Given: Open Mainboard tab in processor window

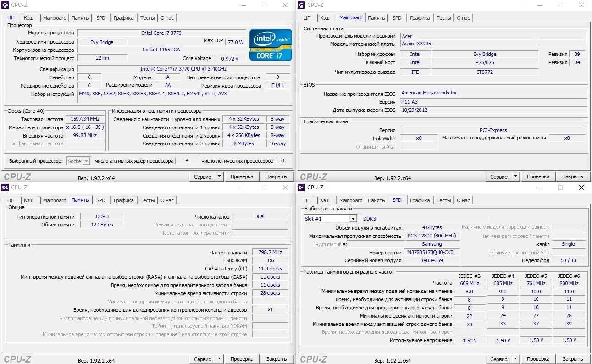Looking at the screenshot, I should click(55, 18).
